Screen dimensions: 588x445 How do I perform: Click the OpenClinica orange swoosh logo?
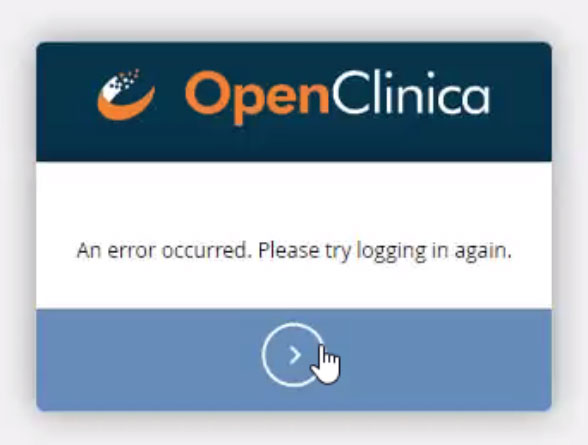pos(126,95)
